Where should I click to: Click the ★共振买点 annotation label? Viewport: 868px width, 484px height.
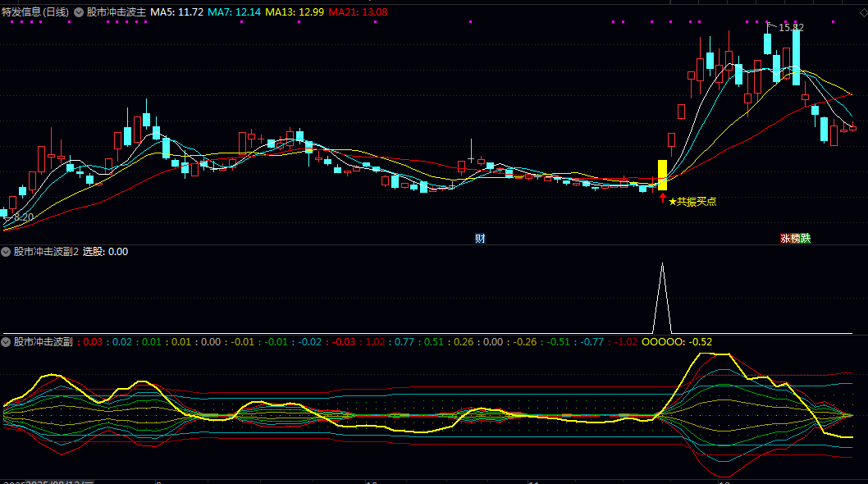692,202
